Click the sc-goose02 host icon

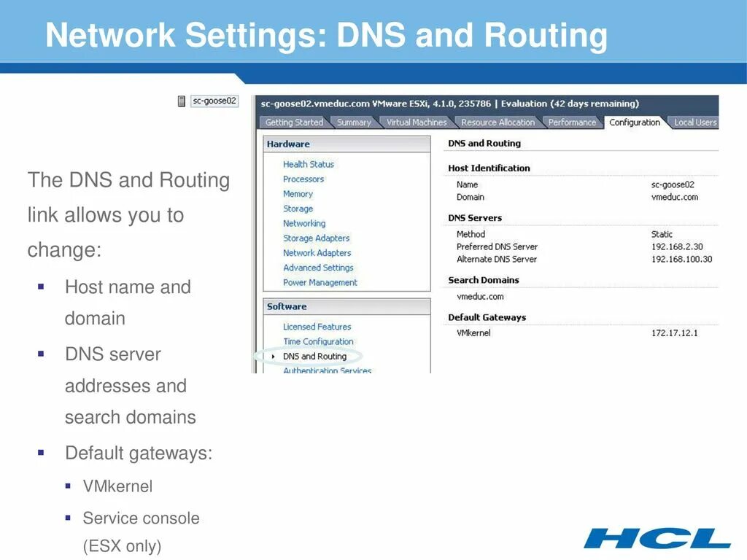181,101
